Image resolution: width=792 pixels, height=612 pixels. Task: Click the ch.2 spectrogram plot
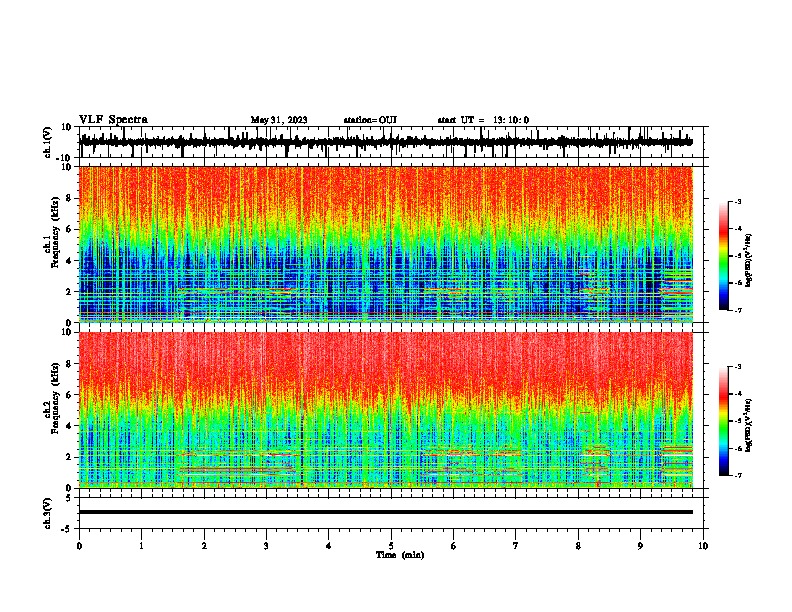tap(386, 410)
